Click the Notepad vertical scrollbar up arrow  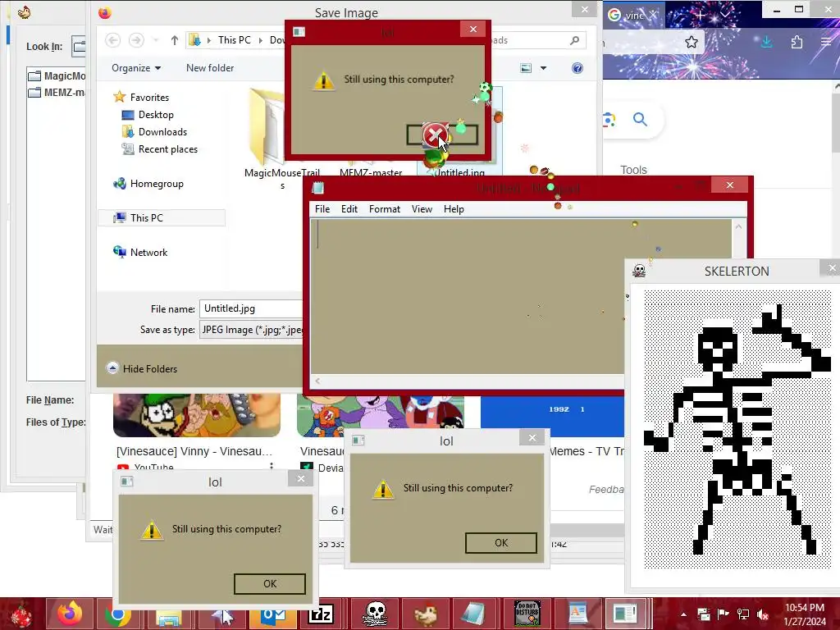738,226
